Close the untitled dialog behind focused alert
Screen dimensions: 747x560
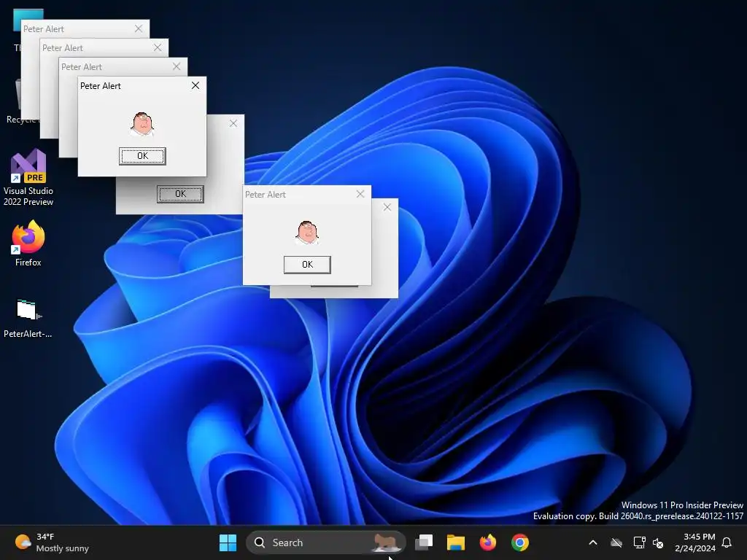coord(233,123)
